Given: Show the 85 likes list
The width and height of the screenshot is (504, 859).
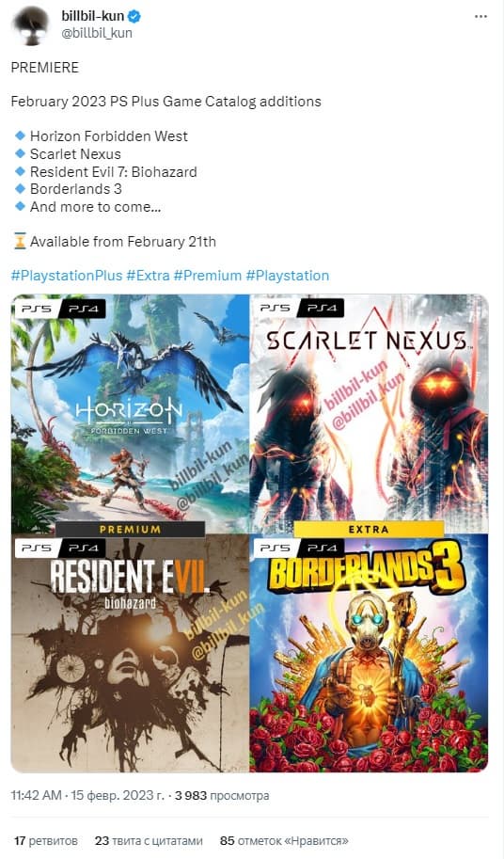Looking at the screenshot, I should [284, 840].
